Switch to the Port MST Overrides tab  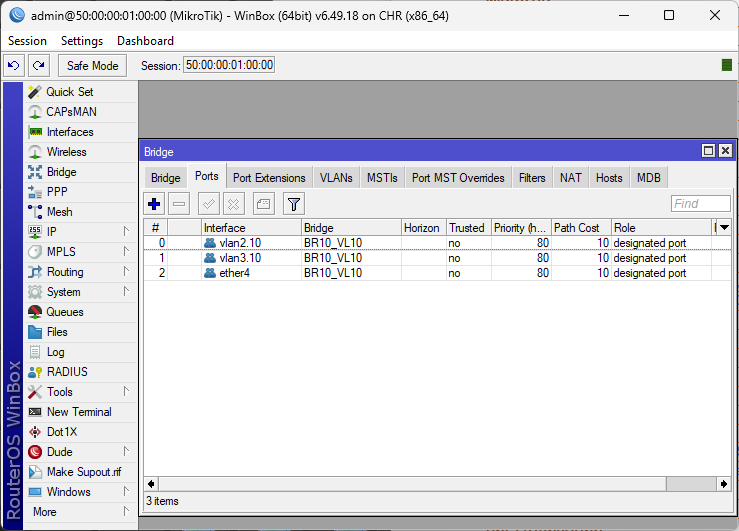(458, 178)
